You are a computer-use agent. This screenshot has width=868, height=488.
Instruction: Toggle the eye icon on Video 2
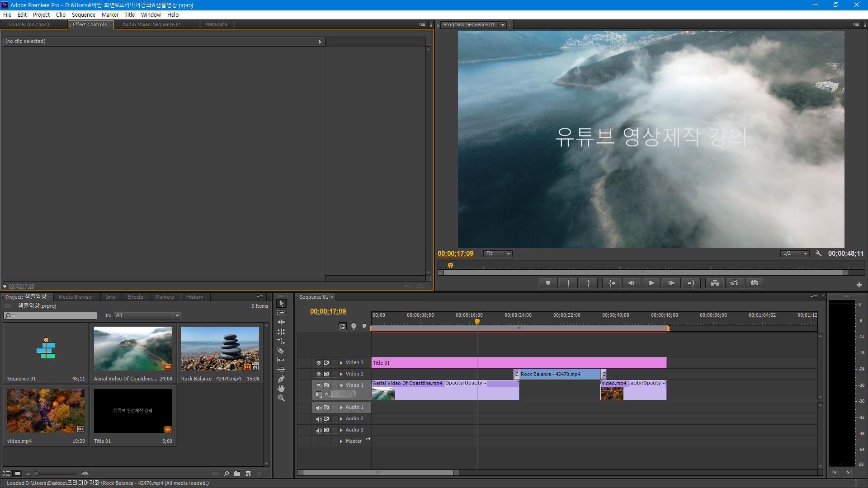pos(318,374)
